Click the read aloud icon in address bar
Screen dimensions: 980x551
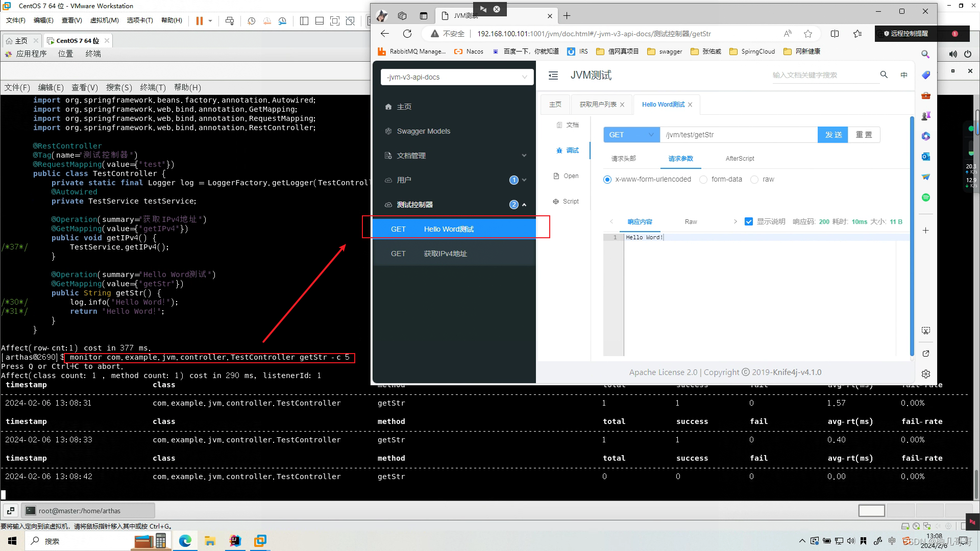click(x=788, y=34)
